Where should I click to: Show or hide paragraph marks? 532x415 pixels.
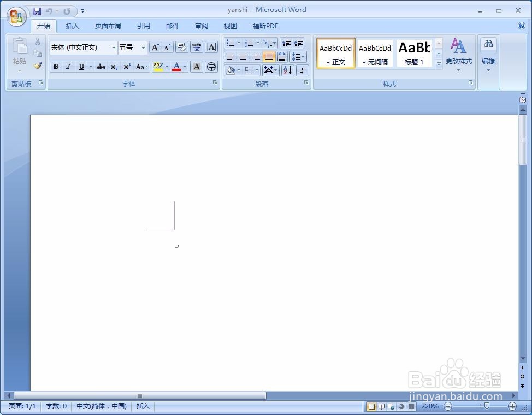tap(302, 70)
